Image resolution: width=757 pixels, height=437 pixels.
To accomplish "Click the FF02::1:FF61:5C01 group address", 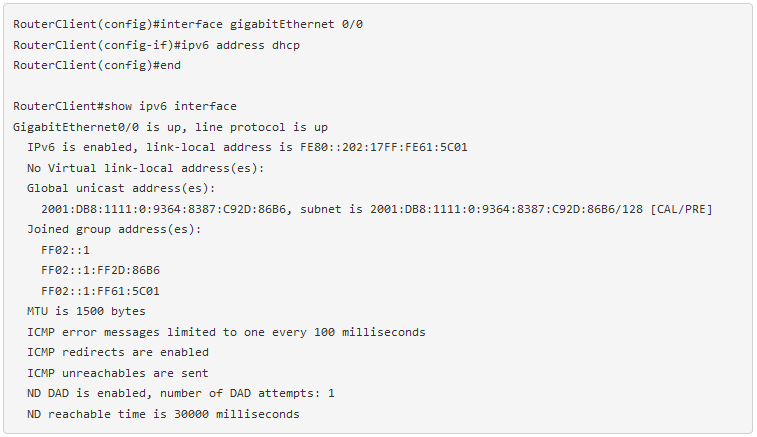I will (x=100, y=291).
